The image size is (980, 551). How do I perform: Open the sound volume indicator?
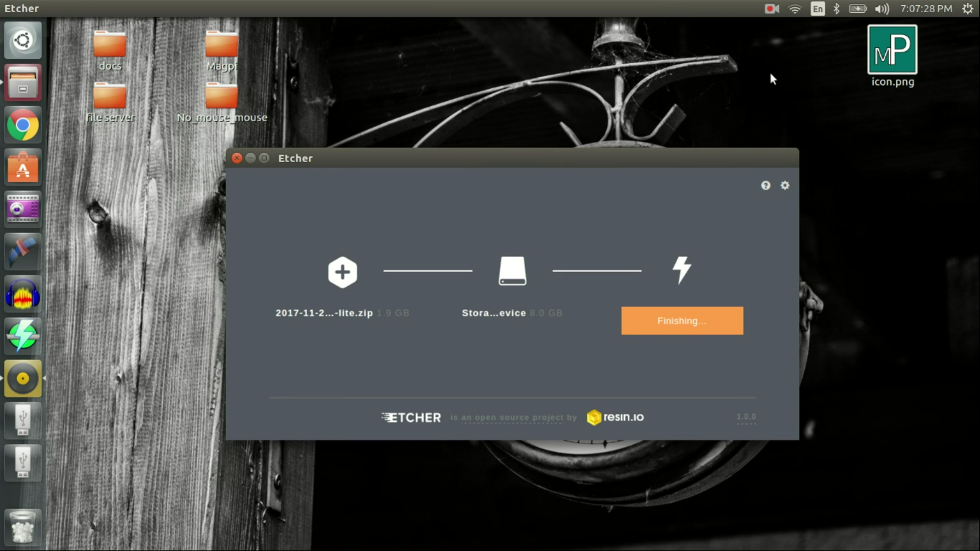pos(882,9)
